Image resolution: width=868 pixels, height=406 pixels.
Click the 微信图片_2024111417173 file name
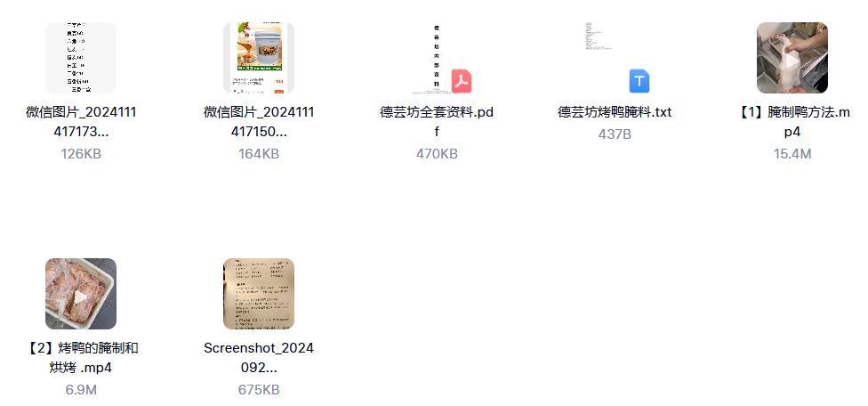[x=81, y=122]
